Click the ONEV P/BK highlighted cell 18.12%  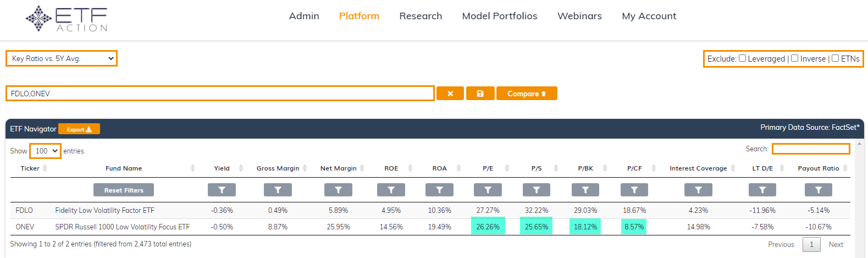click(585, 227)
